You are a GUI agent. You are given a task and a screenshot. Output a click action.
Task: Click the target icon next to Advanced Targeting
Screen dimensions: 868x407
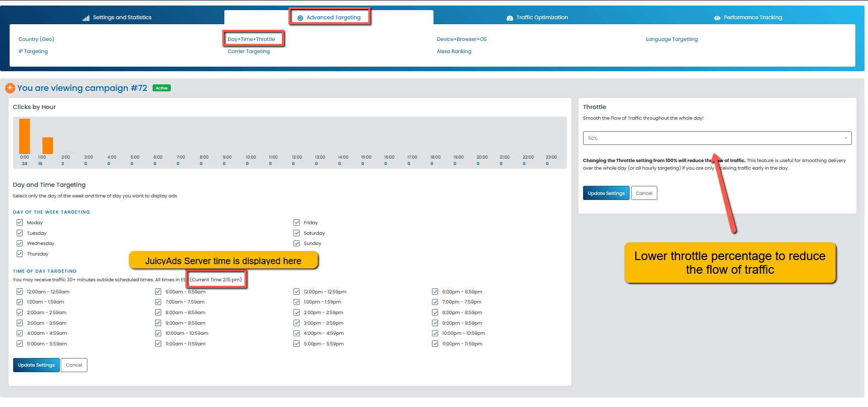(300, 18)
